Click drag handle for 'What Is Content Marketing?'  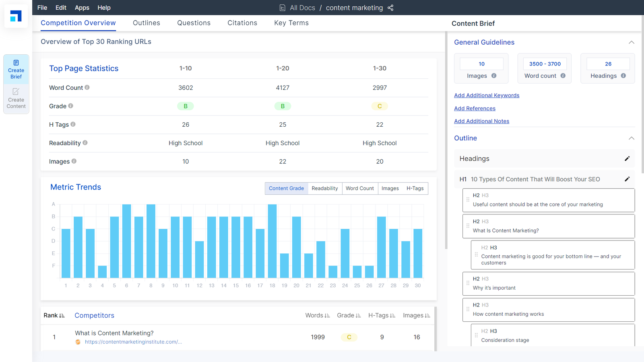[x=468, y=226]
